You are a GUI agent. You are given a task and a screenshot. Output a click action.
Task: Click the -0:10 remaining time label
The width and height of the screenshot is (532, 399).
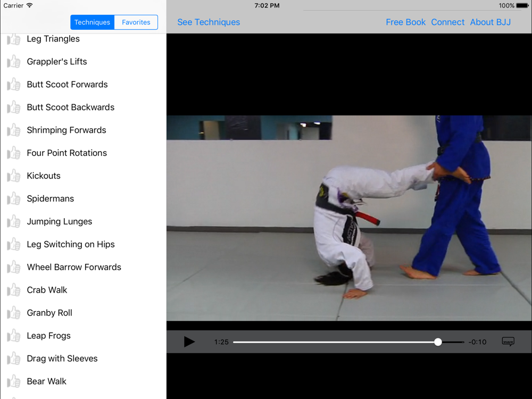(x=477, y=342)
